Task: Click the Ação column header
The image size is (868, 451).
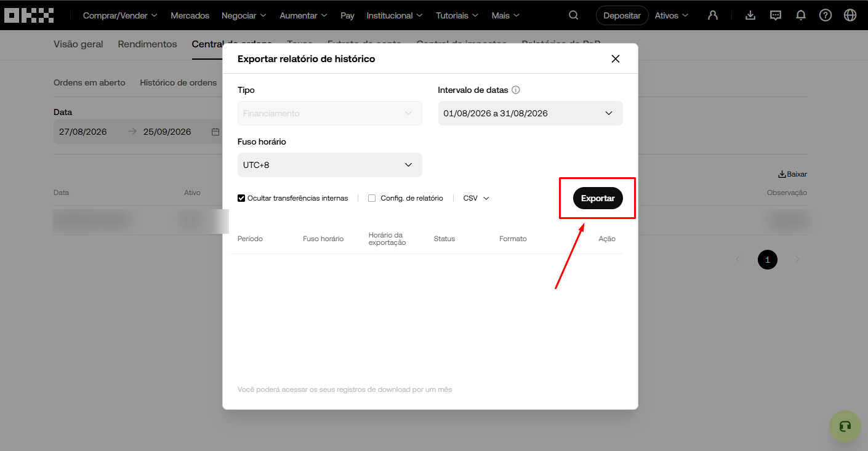Action: 607,239
